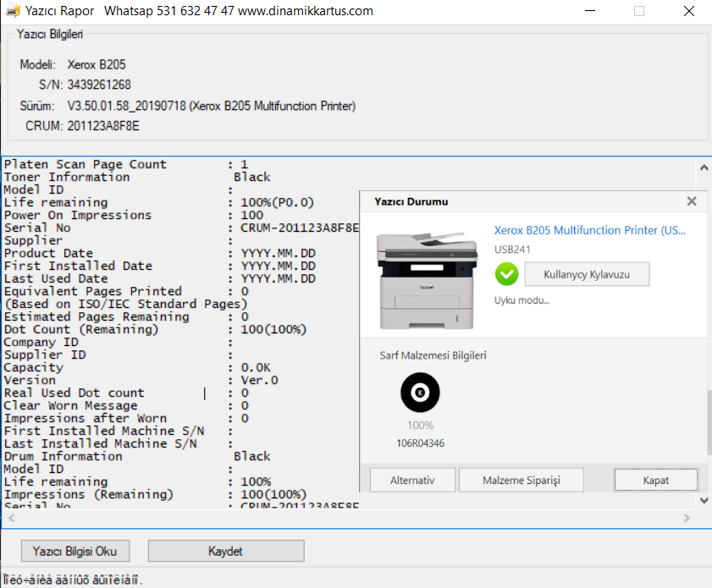
Task: Click the CRUM value 201123A8F8E in header
Action: 103,126
